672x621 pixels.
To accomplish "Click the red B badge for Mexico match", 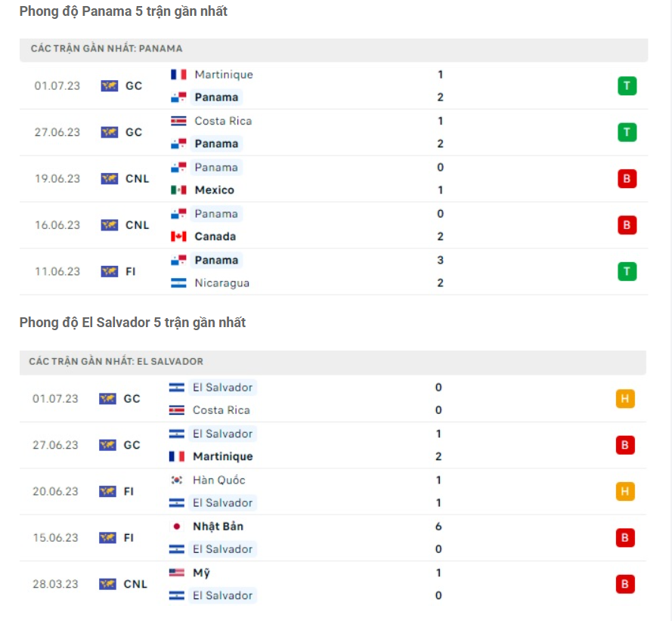I will coord(627,178).
